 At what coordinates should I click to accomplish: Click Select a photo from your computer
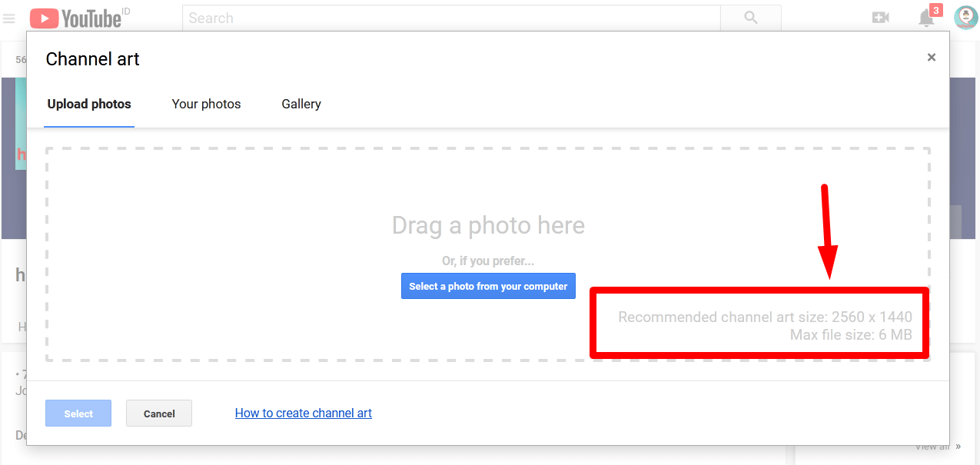(488, 286)
